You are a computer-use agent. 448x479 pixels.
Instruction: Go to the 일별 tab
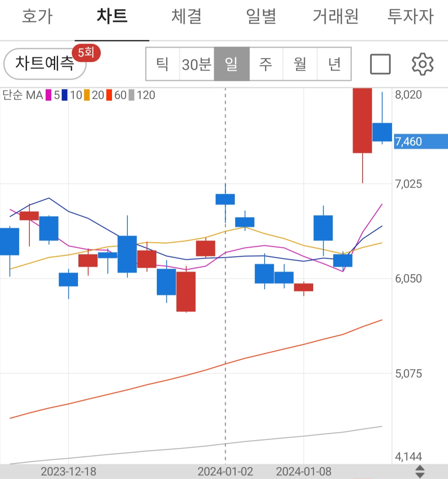click(261, 16)
